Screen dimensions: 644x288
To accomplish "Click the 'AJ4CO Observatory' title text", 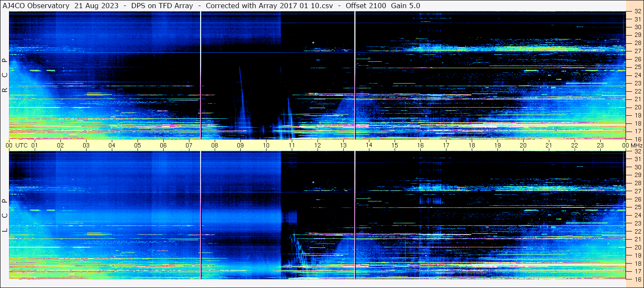I will click(x=36, y=6).
